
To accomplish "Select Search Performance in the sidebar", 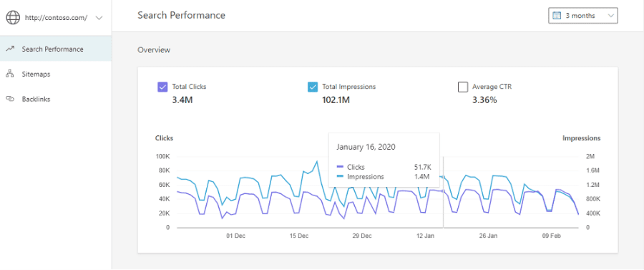I will pos(56,49).
